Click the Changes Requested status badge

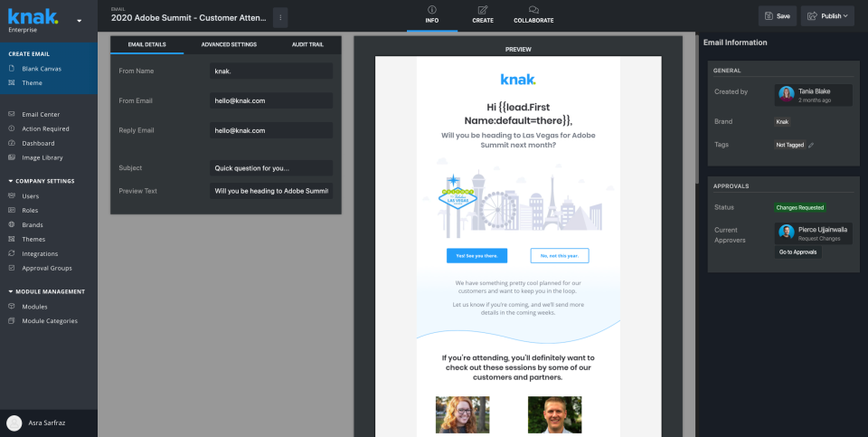[799, 208]
